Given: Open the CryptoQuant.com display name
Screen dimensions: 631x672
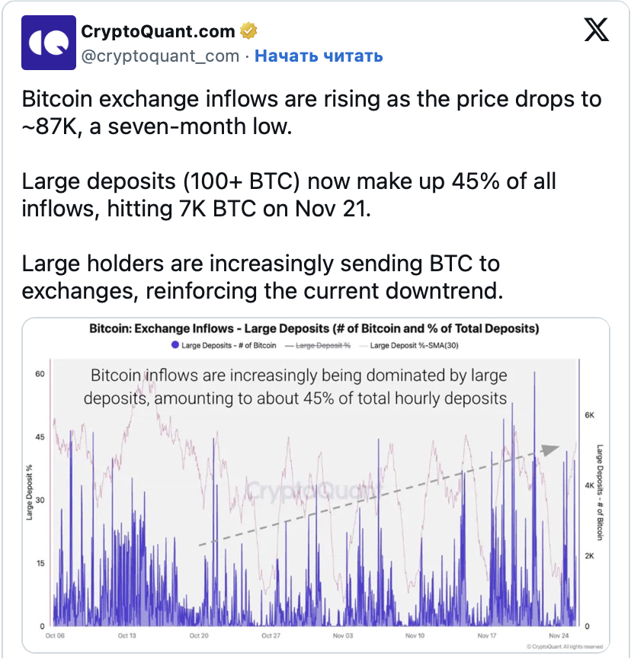Looking at the screenshot, I should tap(158, 32).
